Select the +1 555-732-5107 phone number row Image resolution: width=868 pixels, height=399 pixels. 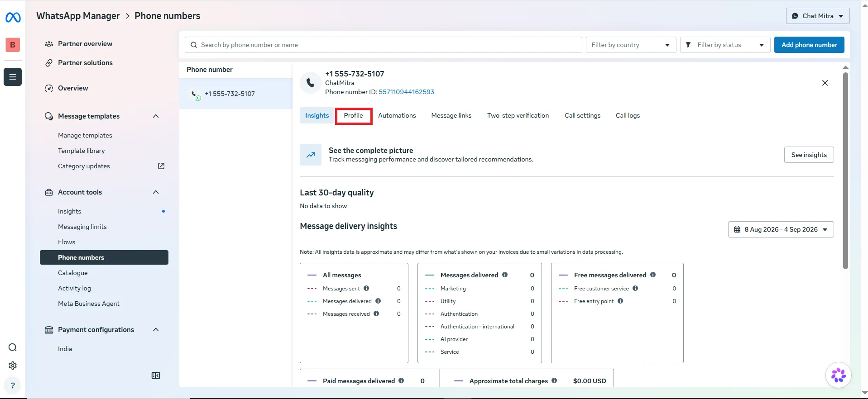(235, 94)
